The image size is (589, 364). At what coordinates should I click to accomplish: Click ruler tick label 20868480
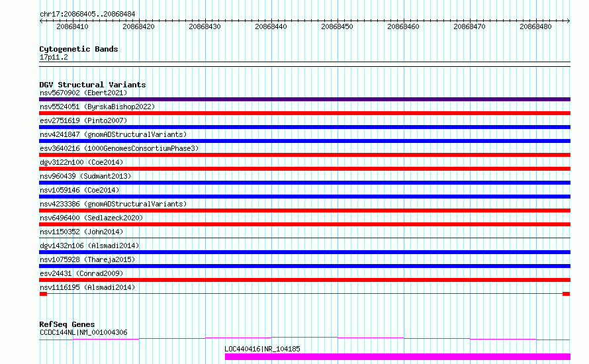pos(535,26)
